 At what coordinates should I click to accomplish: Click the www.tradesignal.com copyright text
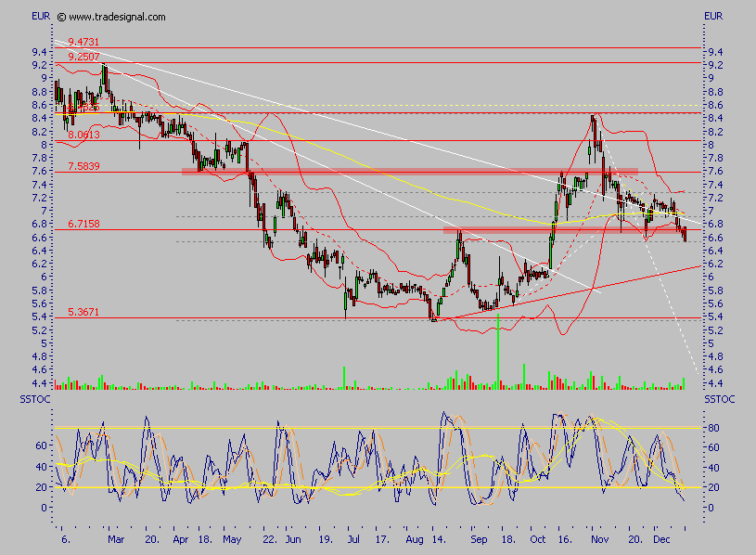tap(111, 17)
